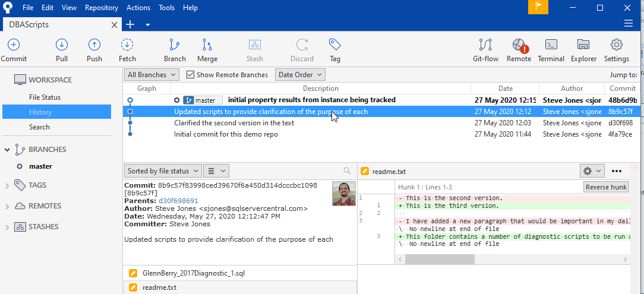The height and width of the screenshot is (294, 644).
Task: Open the Git-flow tool
Action: (x=485, y=45)
